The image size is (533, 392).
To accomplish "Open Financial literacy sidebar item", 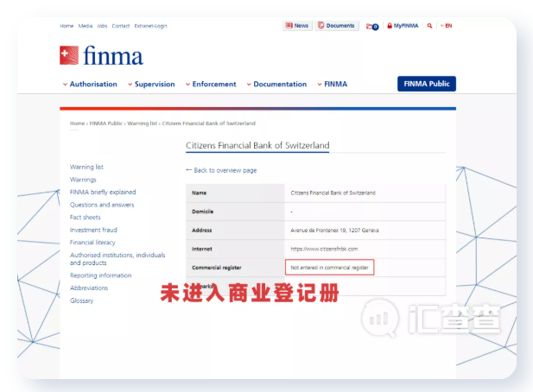I will [92, 243].
